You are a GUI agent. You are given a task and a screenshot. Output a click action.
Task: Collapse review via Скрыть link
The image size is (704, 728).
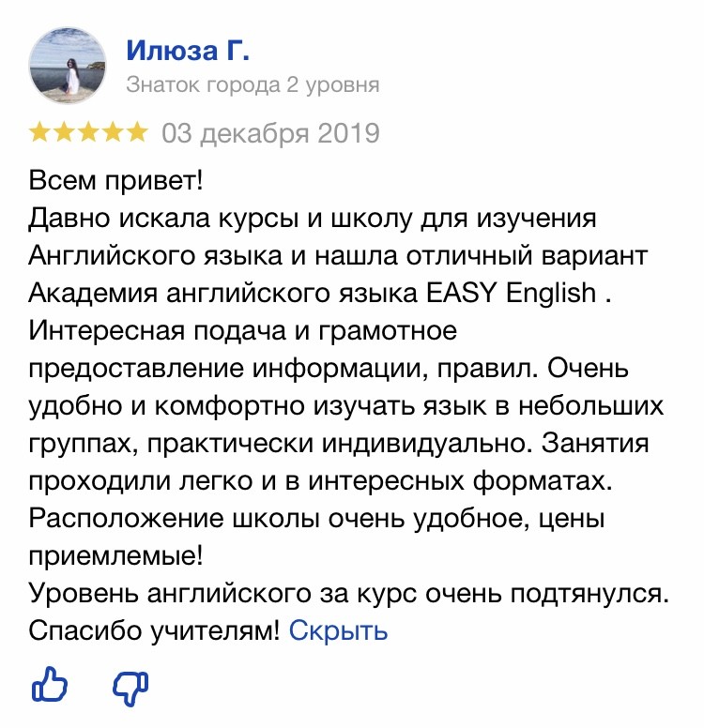(338, 631)
